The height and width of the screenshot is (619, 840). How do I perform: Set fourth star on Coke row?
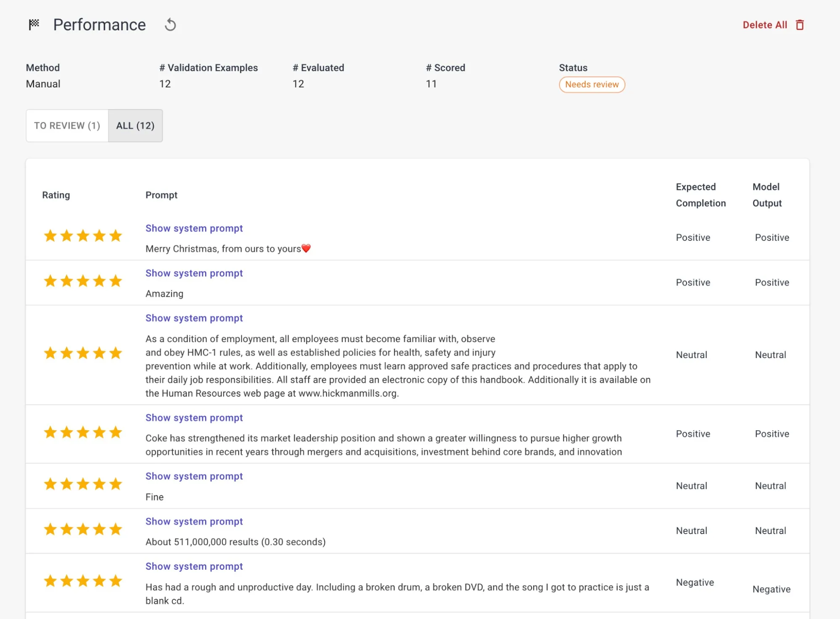coord(99,432)
